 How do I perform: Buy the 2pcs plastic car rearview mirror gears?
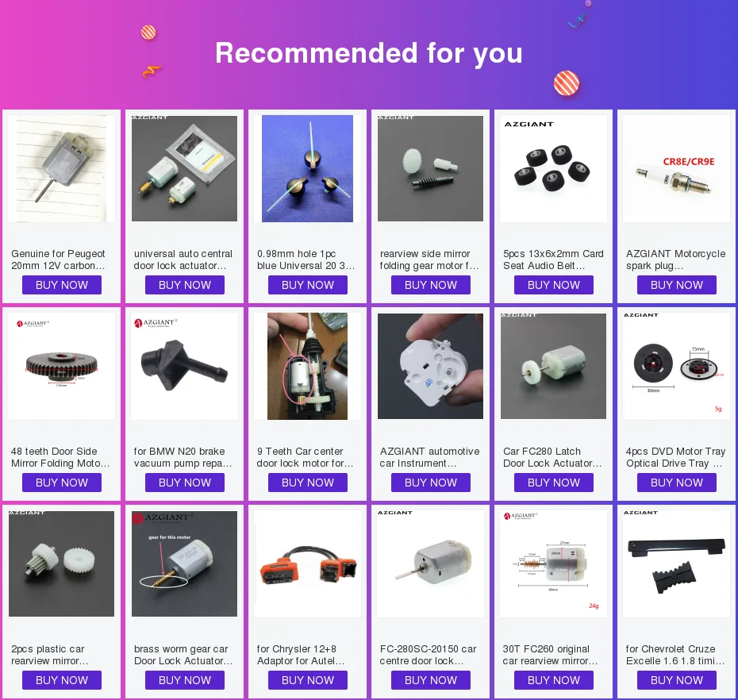62,680
